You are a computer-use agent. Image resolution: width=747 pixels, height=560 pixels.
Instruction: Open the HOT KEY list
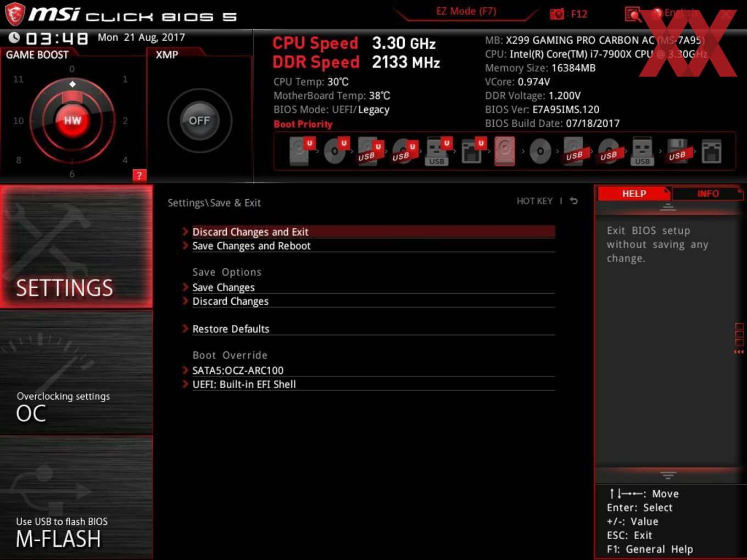pyautogui.click(x=534, y=201)
